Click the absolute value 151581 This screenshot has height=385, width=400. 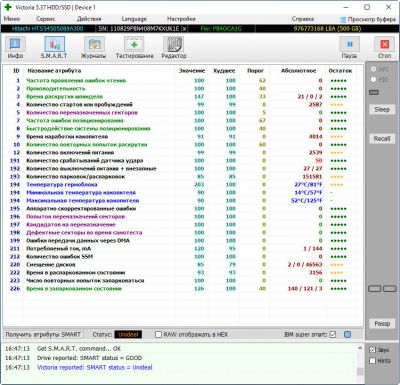tap(312, 176)
